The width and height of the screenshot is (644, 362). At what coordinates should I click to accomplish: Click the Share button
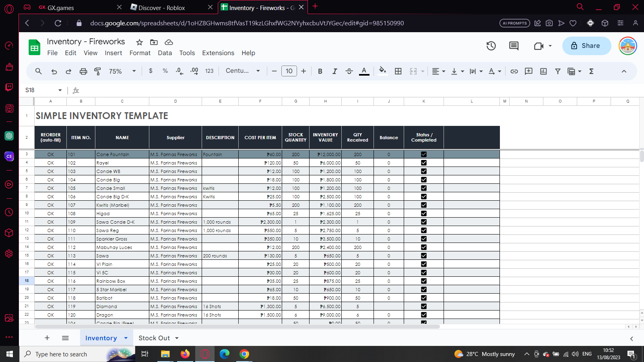(586, 46)
